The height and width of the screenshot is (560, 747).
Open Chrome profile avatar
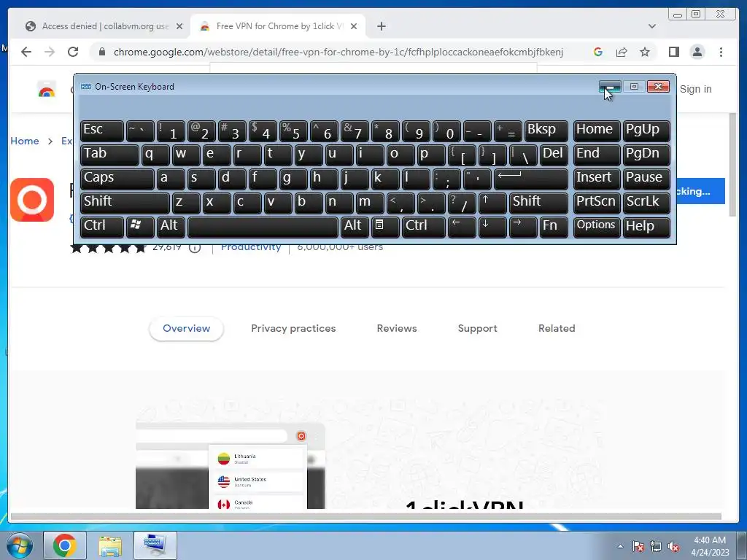point(697,52)
